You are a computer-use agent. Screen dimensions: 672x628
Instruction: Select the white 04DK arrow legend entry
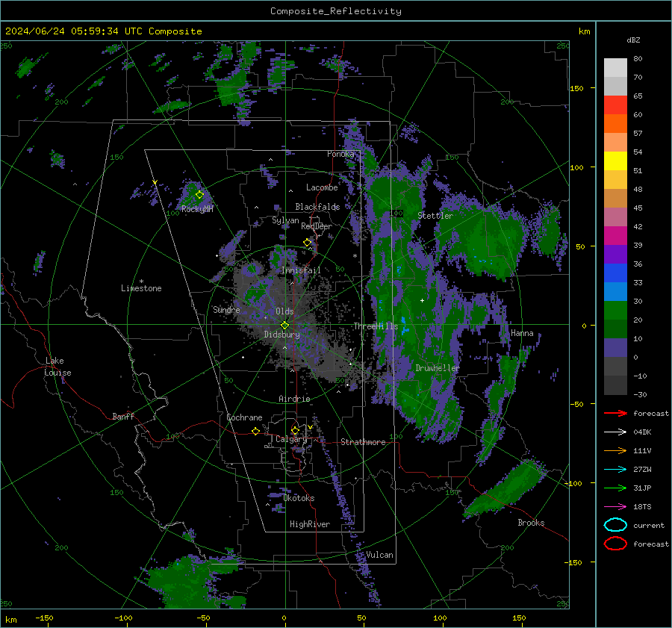click(x=615, y=432)
